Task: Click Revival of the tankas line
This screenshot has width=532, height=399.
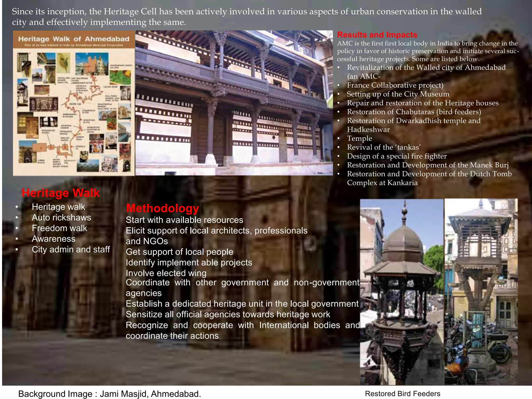Action: click(x=384, y=147)
